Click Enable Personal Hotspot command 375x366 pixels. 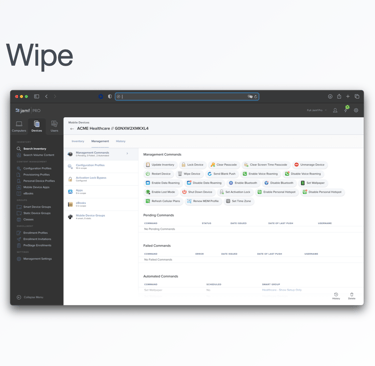[x=276, y=192]
